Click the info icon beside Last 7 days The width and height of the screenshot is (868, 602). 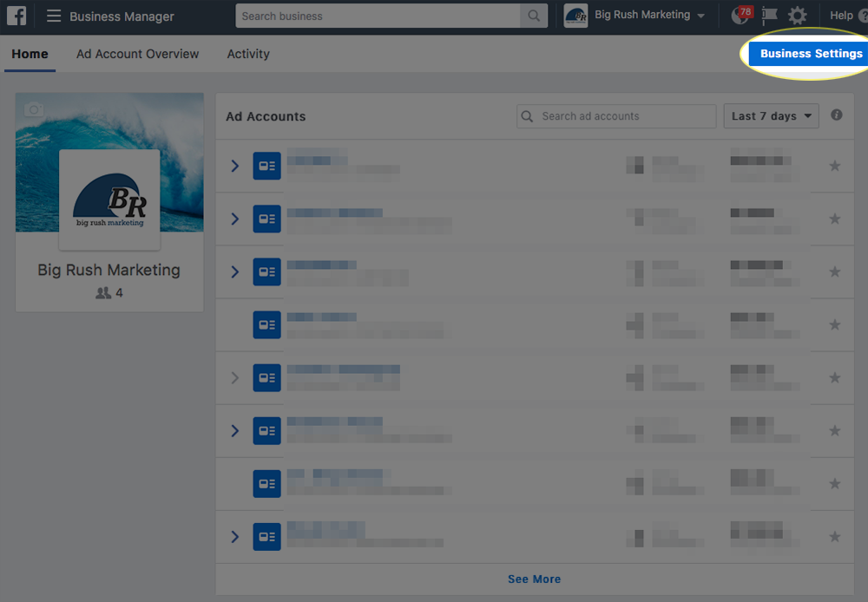(836, 115)
